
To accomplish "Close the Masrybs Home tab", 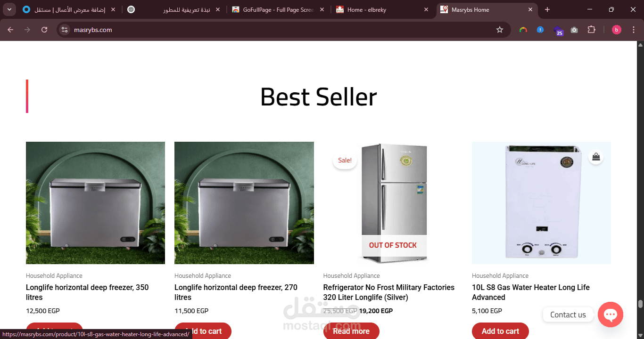I will [530, 9].
